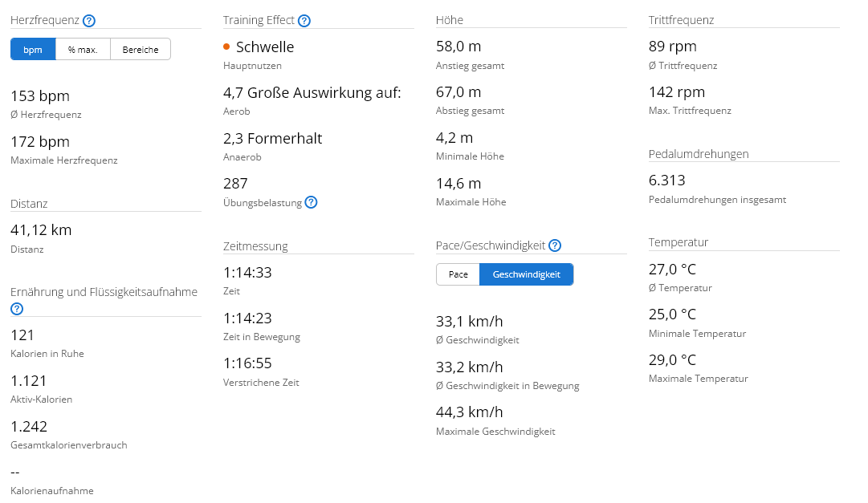Open the Ernährung und Flüssigkeitsaufnahme help icon
This screenshot has width=868, height=503.
tap(17, 309)
